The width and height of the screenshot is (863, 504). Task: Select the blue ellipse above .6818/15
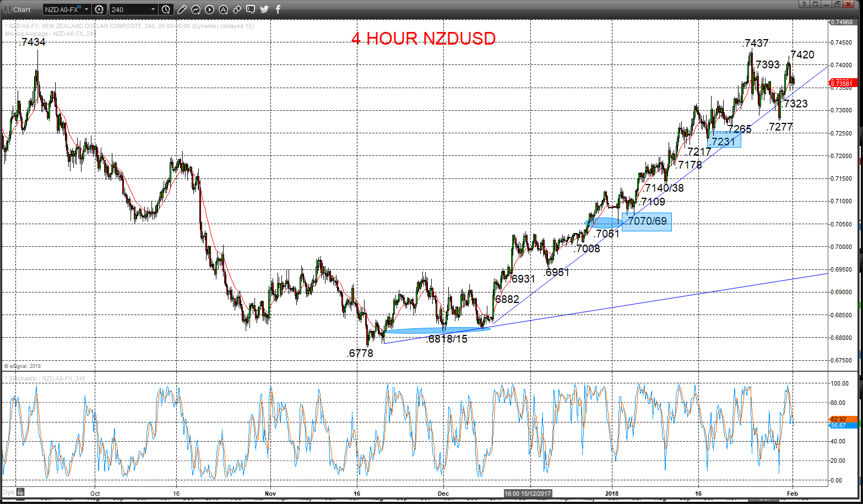coord(438,330)
